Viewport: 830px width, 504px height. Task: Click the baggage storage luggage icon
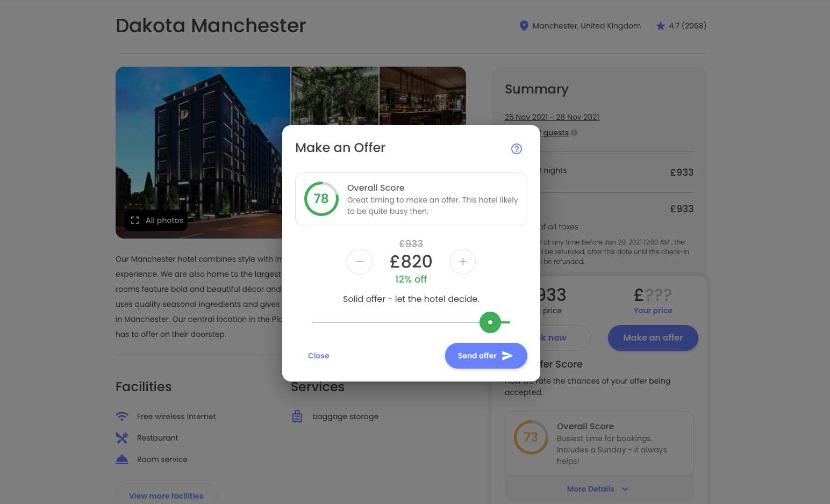(297, 416)
